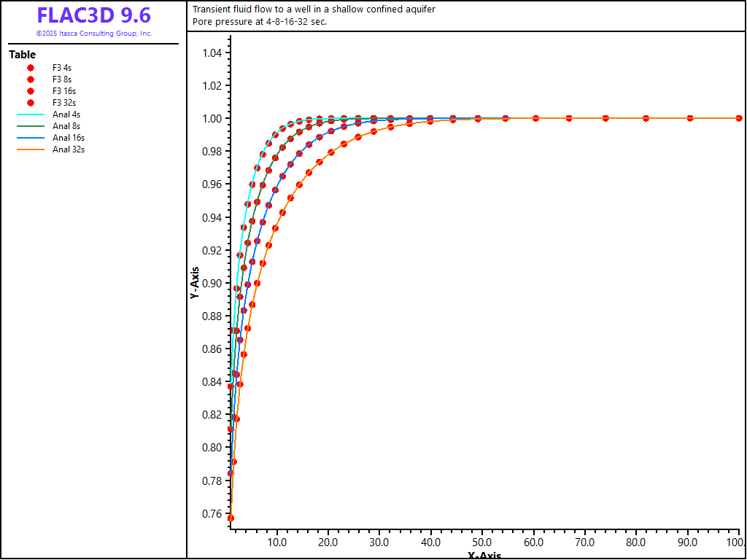Click the X-Axis label at the bottom
Screen dimensions: 747x560
pyautogui.click(x=484, y=556)
